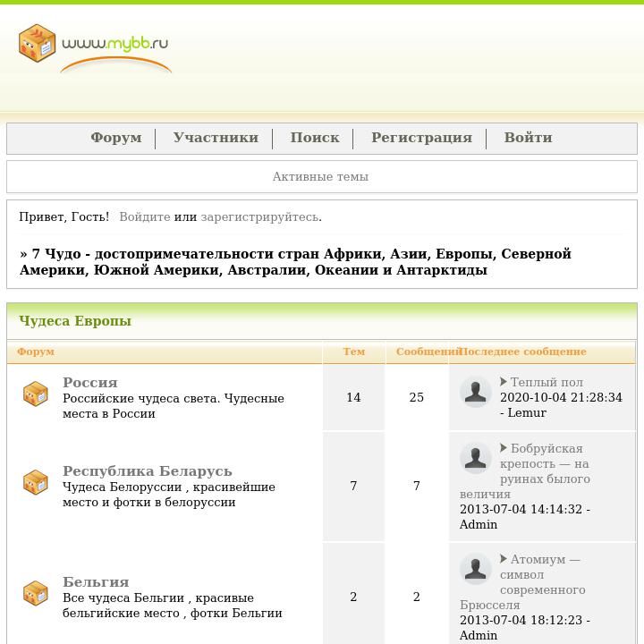Click the Чудеса Европы category heading

tap(75, 321)
